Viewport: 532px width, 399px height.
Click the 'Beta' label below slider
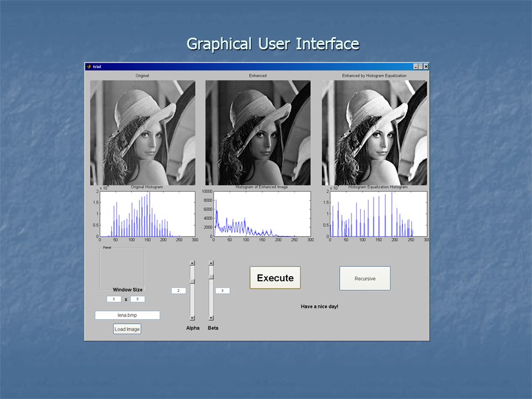click(213, 328)
